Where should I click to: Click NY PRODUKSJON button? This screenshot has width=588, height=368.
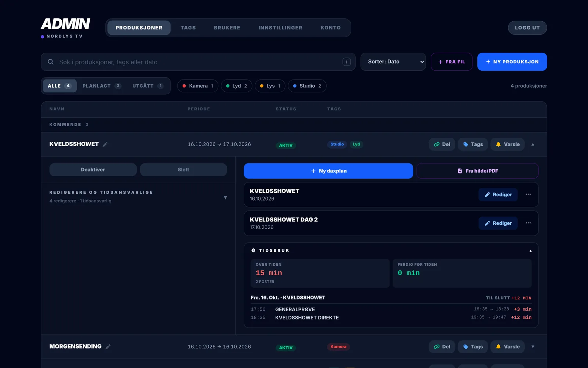[x=512, y=62]
